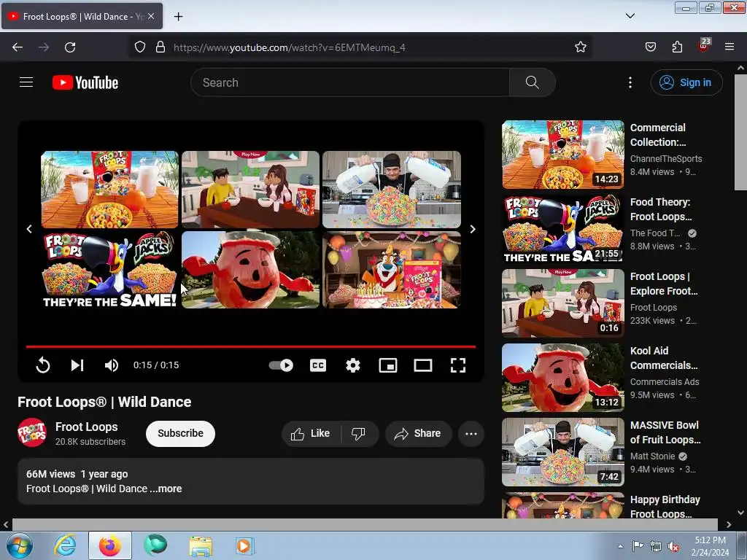Save page to Pocket
Image resolution: width=747 pixels, height=560 pixels.
coord(650,47)
